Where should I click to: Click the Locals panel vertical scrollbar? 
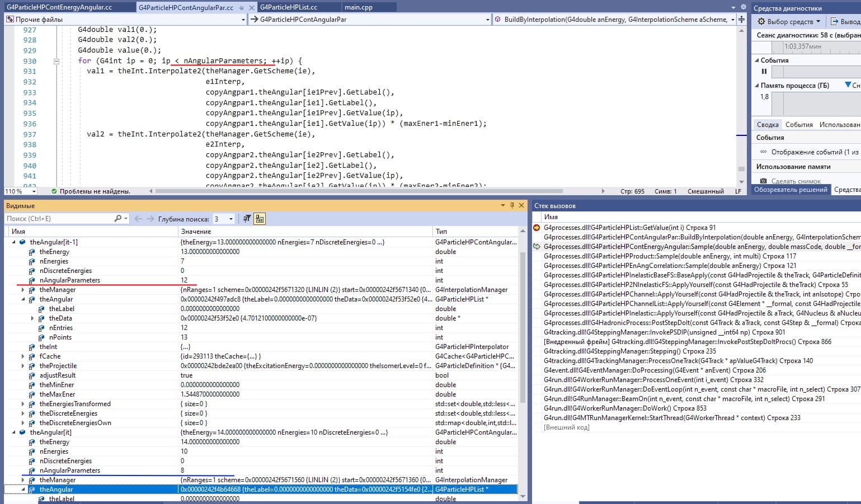(x=522, y=327)
